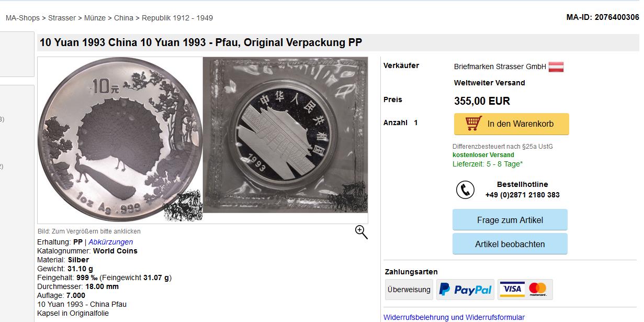Open the Abkürzungen link
The height and width of the screenshot is (322, 644).
coord(110,242)
